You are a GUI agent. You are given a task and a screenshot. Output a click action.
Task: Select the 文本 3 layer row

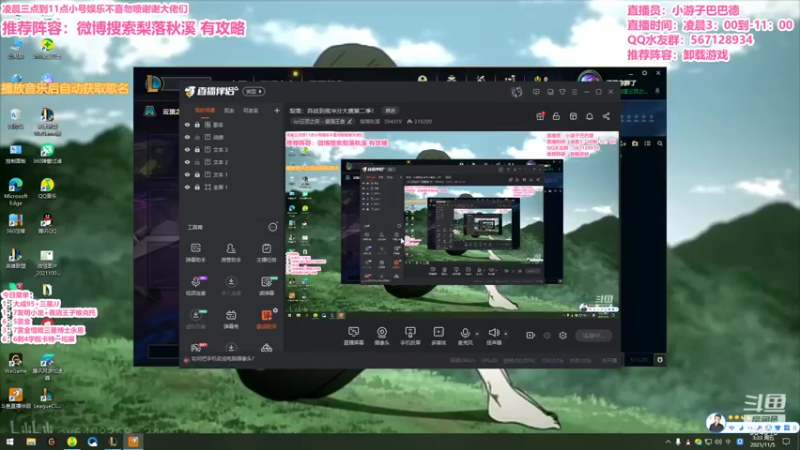(x=232, y=149)
